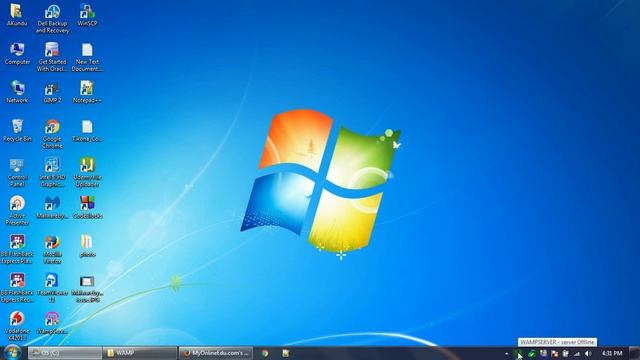Launch the Notepad++ desktop shortcut

point(87,92)
